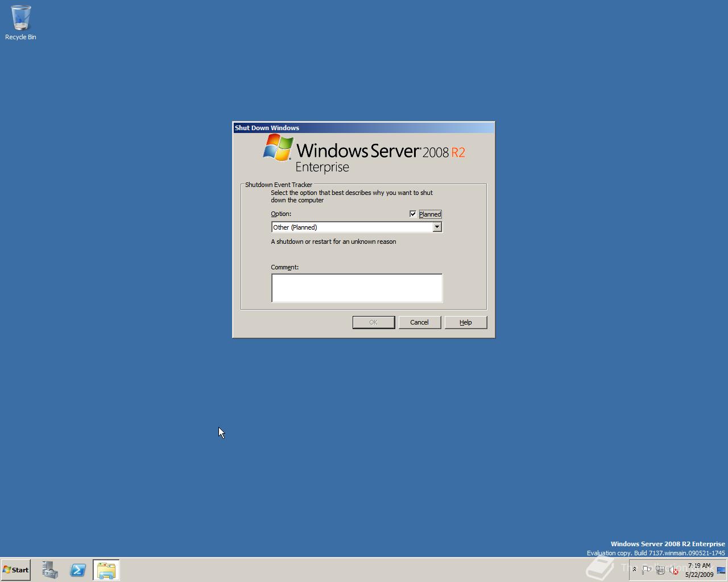Click the Start button on the taskbar
Screen dimensions: 728x582
15,570
